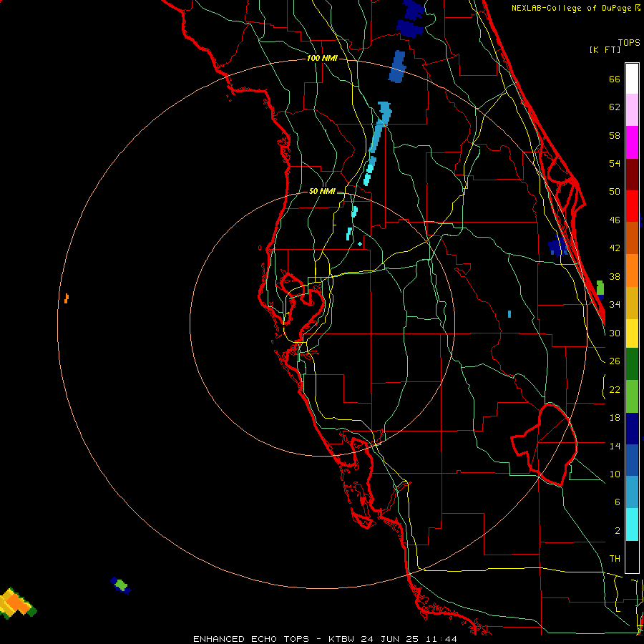Click the '50 NMI' range ring label
Viewport: 644px width, 644px height.
click(322, 191)
